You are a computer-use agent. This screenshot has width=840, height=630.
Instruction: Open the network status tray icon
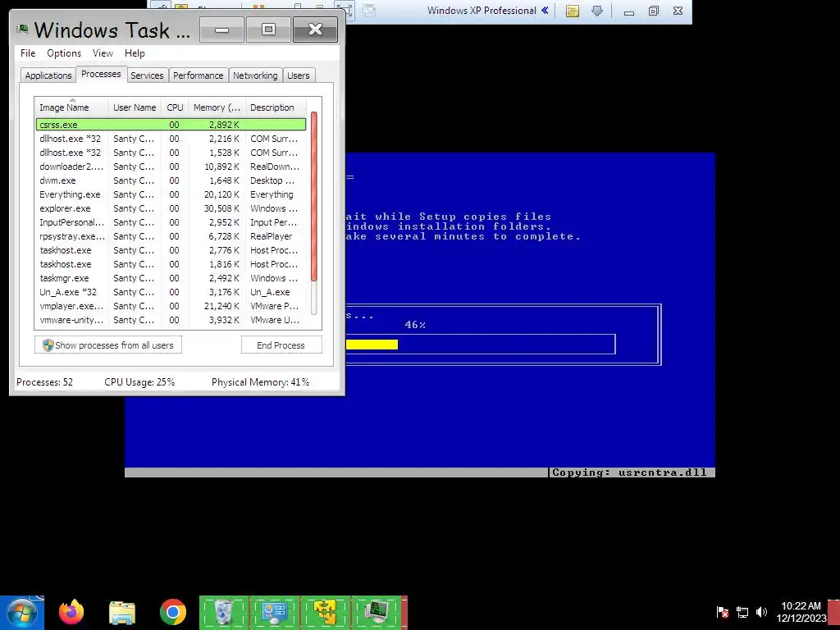pyautogui.click(x=742, y=612)
